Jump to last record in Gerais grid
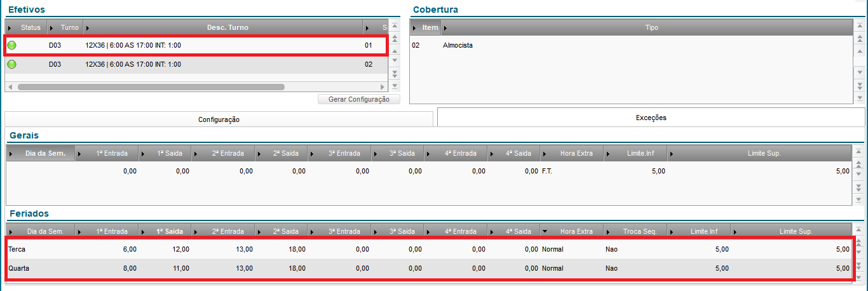The width and height of the screenshot is (868, 291). (x=860, y=200)
